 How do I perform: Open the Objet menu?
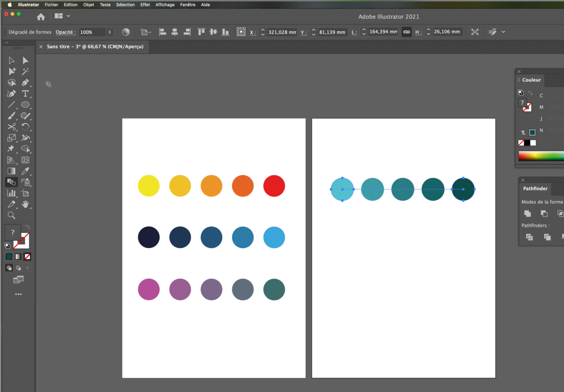[x=88, y=5]
